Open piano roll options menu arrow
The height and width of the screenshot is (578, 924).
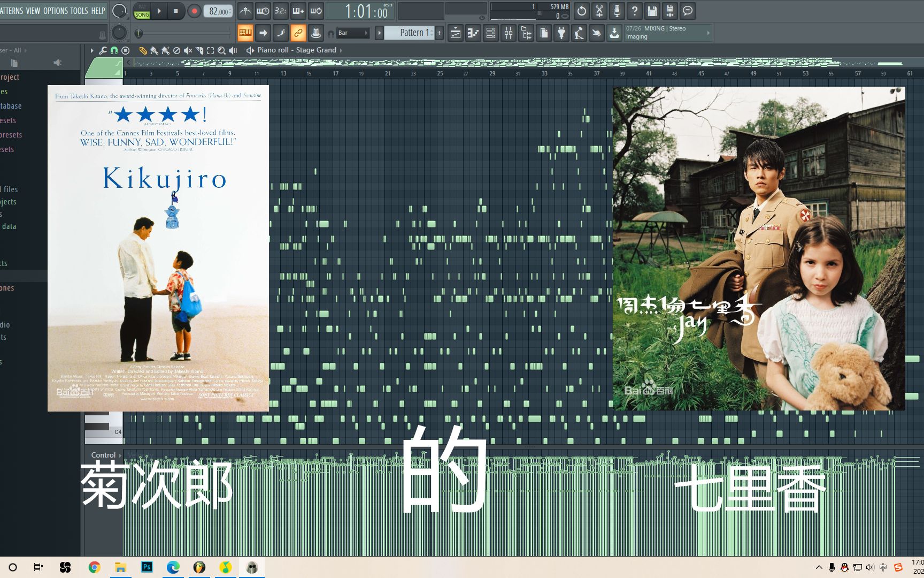click(91, 50)
